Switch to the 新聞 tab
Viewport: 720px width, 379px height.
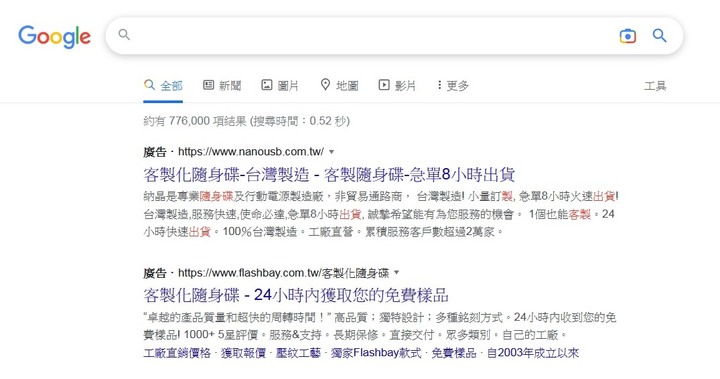coord(222,85)
